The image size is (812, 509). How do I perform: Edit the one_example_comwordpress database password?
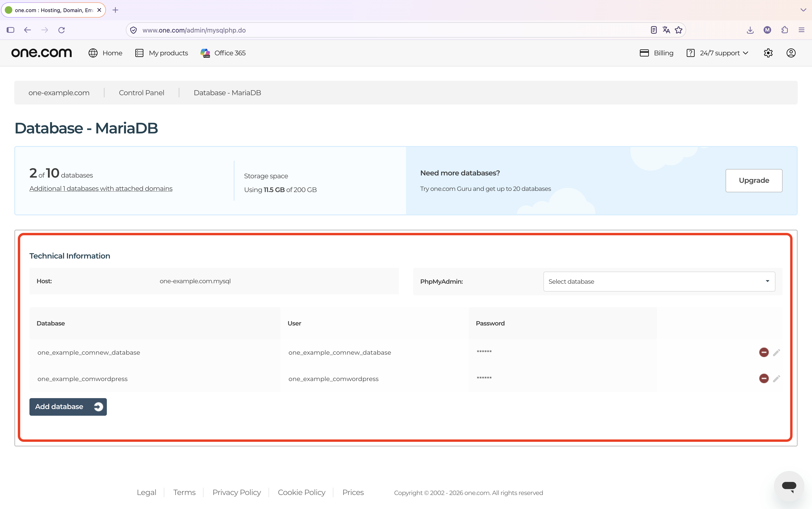(x=776, y=378)
